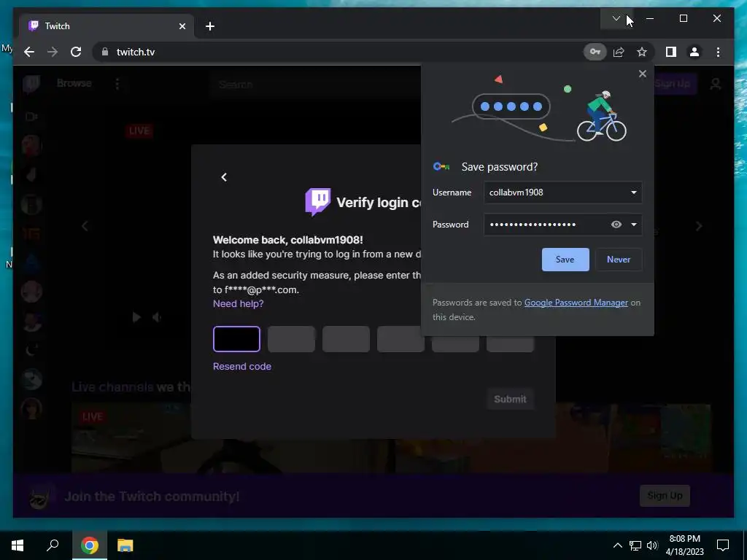
Task: Submit the verification code
Action: tap(510, 399)
